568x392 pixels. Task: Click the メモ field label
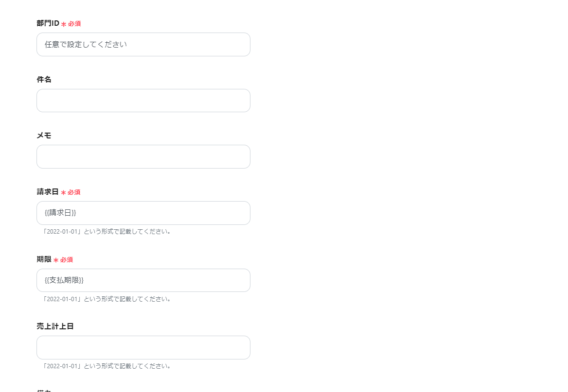click(x=44, y=136)
